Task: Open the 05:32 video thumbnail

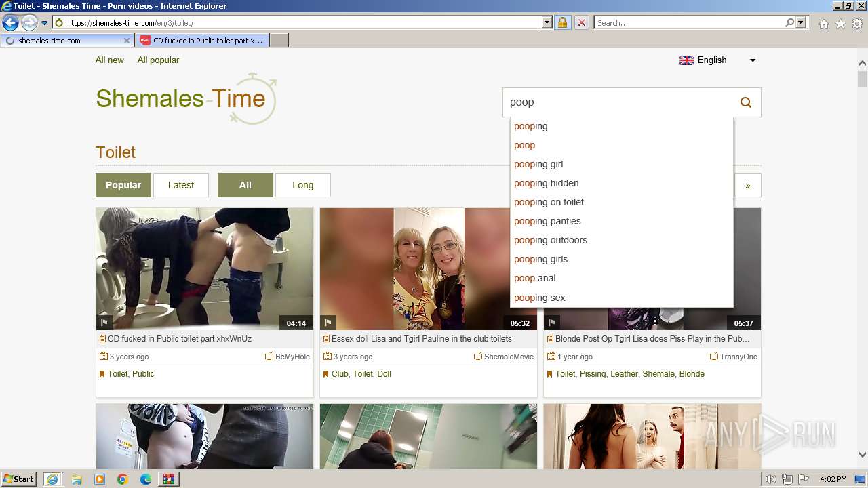Action: [429, 269]
